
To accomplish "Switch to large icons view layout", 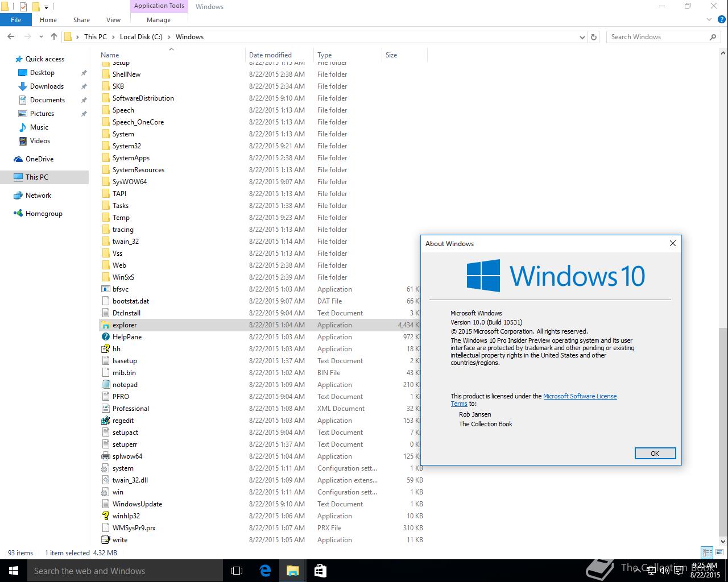I will (x=719, y=552).
